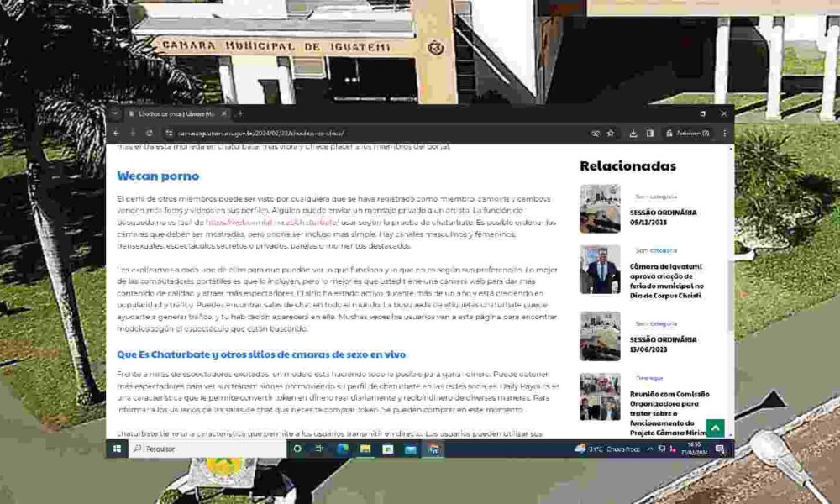
Task: Launch Microsoft Edge from the taskbar
Action: point(343,449)
